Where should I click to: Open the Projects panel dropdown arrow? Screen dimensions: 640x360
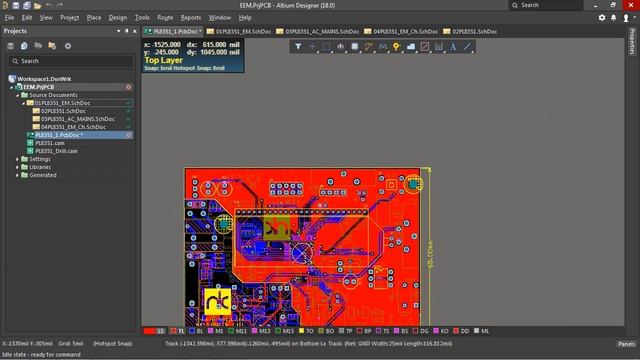[x=119, y=31]
